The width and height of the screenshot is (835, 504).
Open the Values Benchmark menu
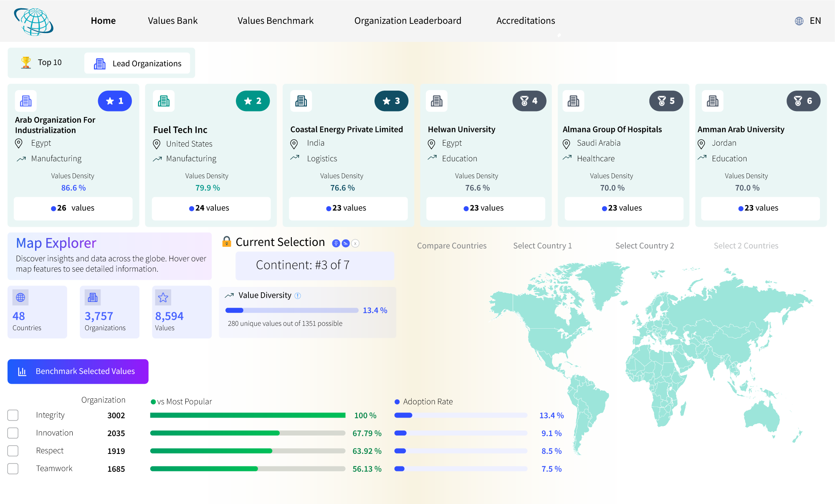(x=275, y=20)
